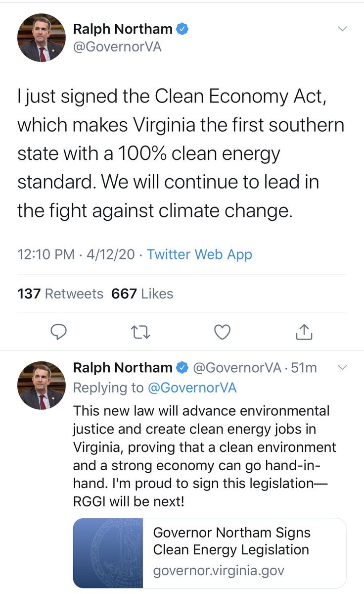The width and height of the screenshot is (364, 594).
Task: Retweet the Clean Economy Act tweet
Action: [x=141, y=333]
